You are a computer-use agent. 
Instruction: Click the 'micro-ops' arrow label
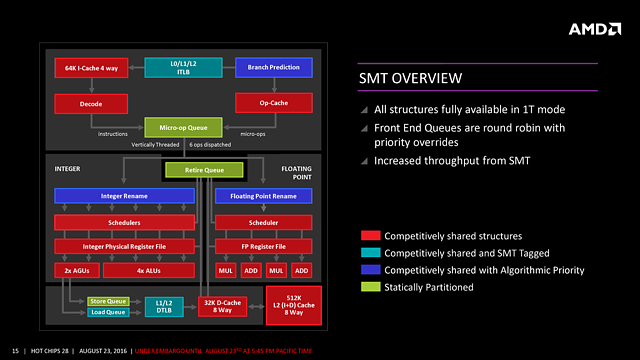(253, 134)
